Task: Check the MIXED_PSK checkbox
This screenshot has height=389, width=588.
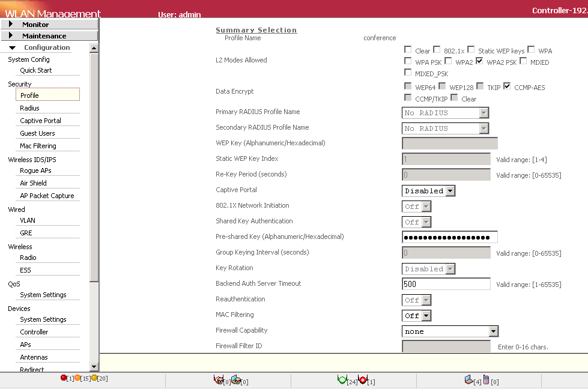Action: point(408,72)
